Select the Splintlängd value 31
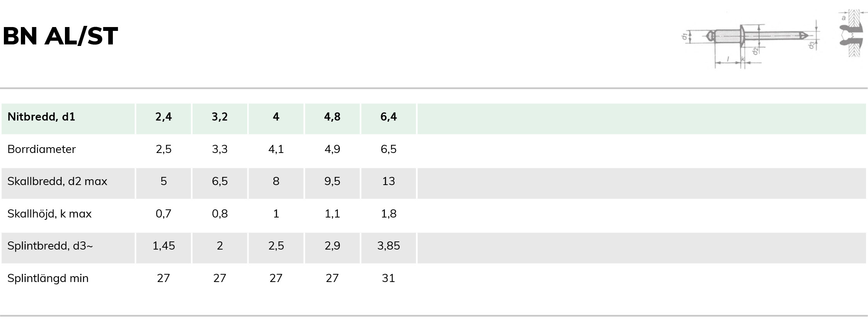Image resolution: width=868 pixels, height=333 pixels. pyautogui.click(x=389, y=278)
